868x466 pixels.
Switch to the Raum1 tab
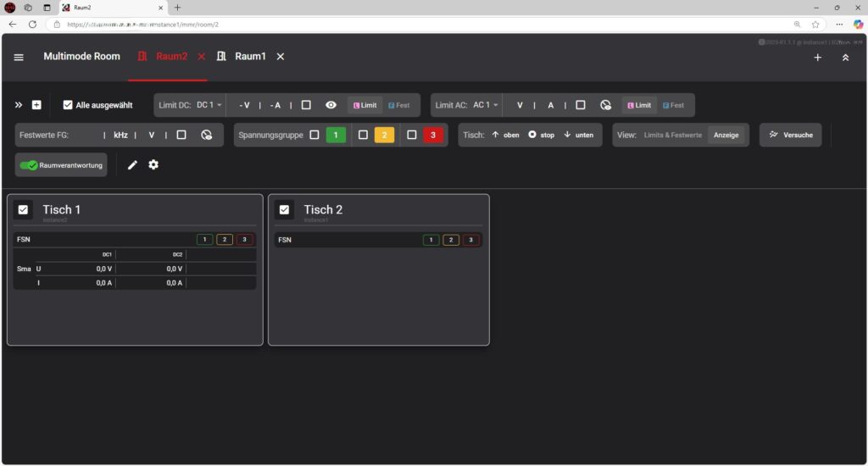pyautogui.click(x=249, y=57)
